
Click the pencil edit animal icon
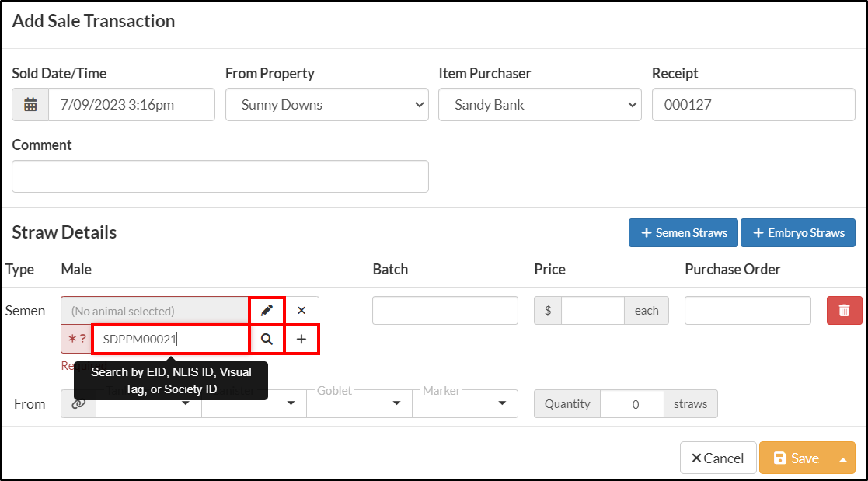tap(267, 311)
